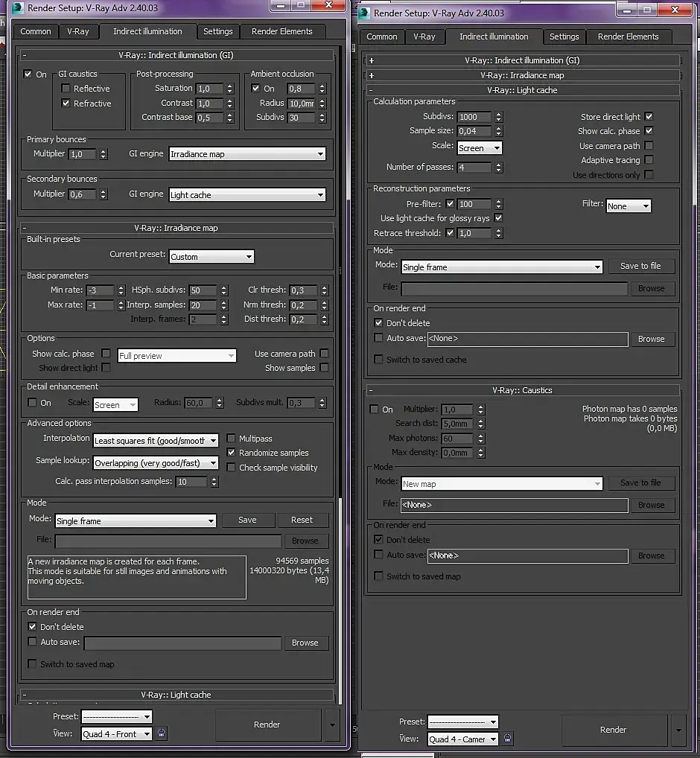Switch to Common tab in right window

[x=381, y=36]
